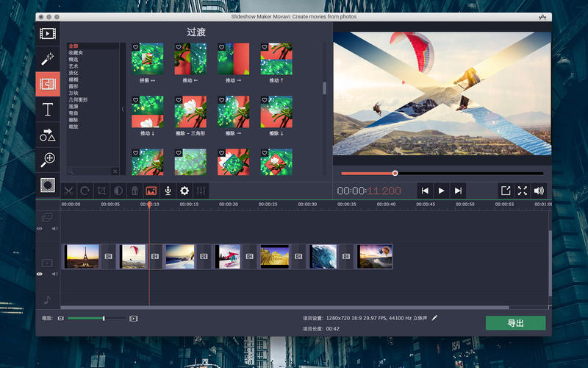Click the pencil to edit project settings
The width and height of the screenshot is (588, 368).
point(434,318)
